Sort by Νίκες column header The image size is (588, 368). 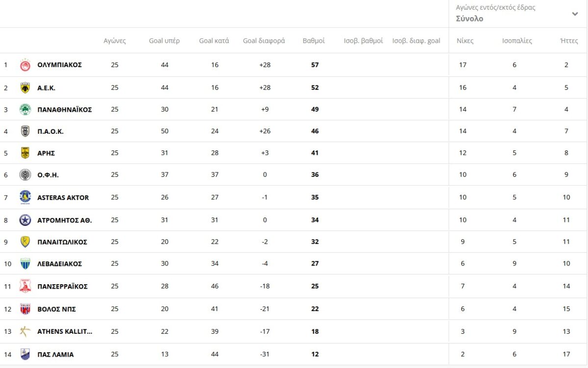(x=465, y=41)
